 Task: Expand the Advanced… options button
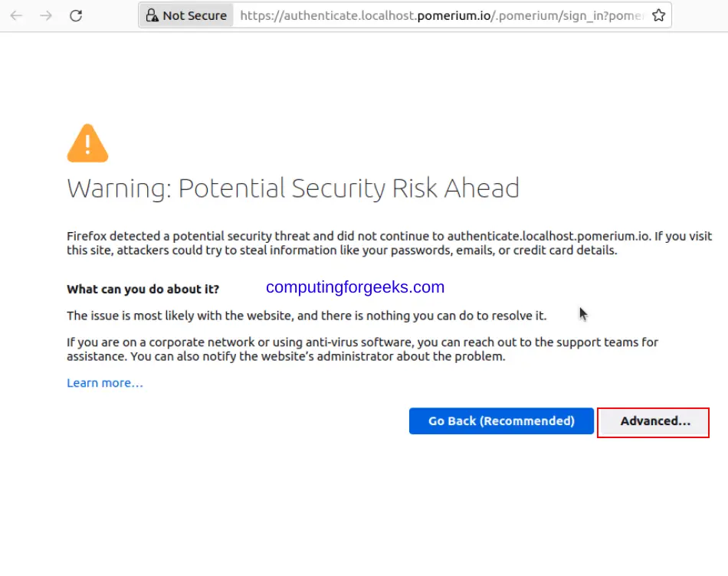pos(653,422)
